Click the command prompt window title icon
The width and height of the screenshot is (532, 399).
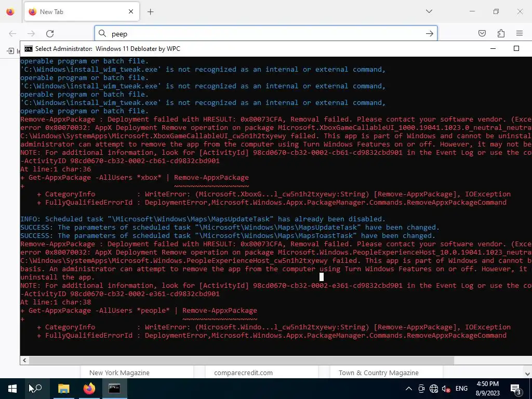click(x=29, y=48)
